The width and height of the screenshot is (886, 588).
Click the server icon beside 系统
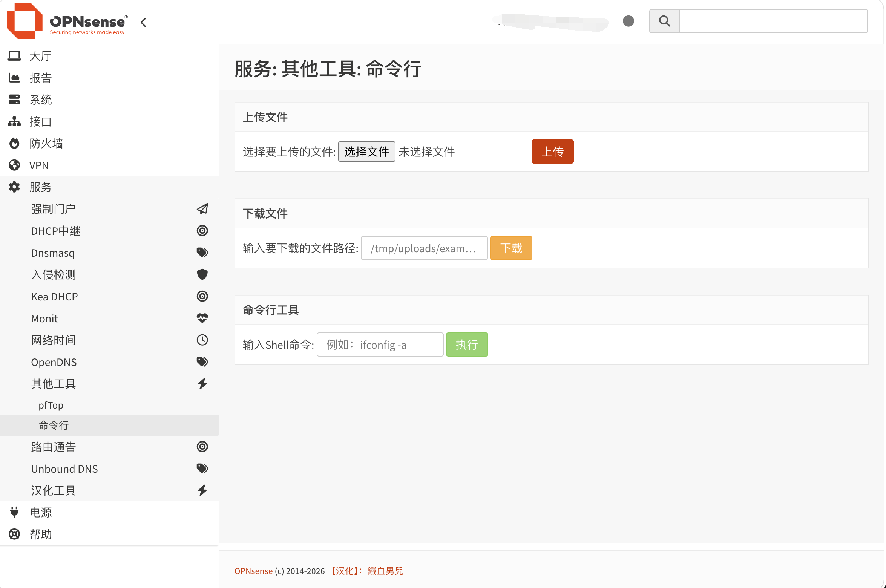coord(14,100)
